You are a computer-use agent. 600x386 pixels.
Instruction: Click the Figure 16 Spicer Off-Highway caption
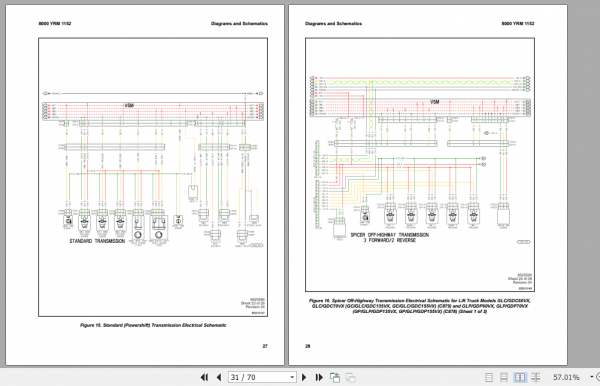point(420,306)
